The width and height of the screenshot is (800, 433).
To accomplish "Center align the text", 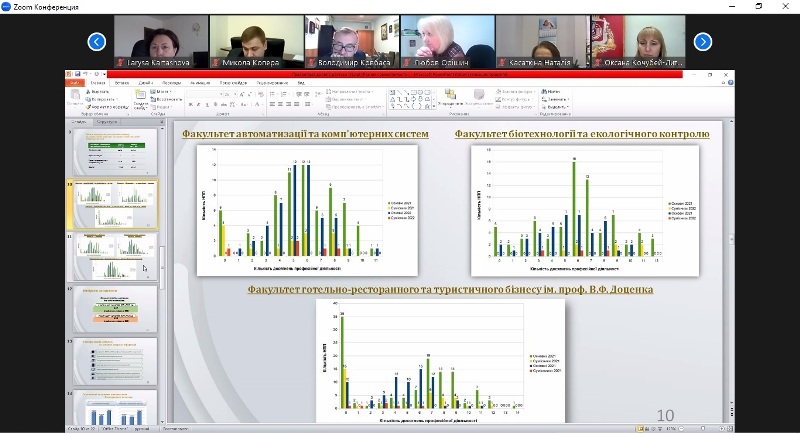I will (x=280, y=104).
